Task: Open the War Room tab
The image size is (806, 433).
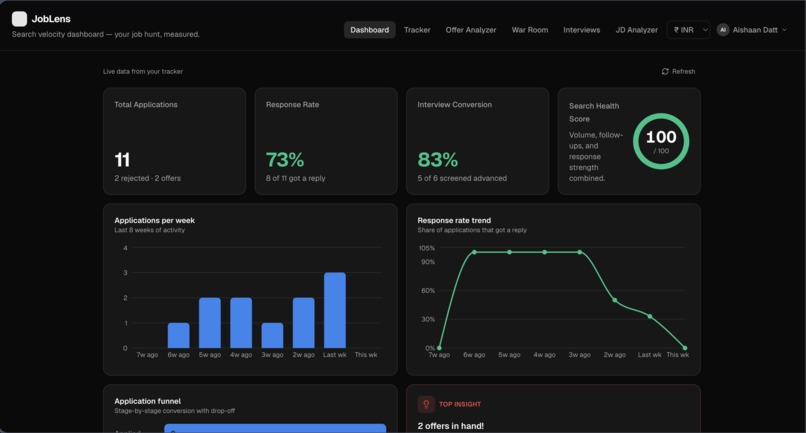Action: click(529, 30)
